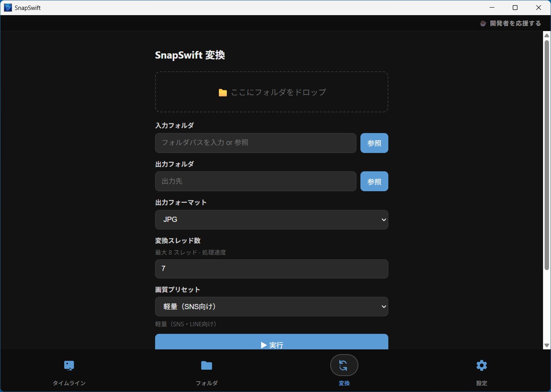Click the 軽量（SNS・LINE向け） description text
The image size is (551, 392).
point(187,324)
